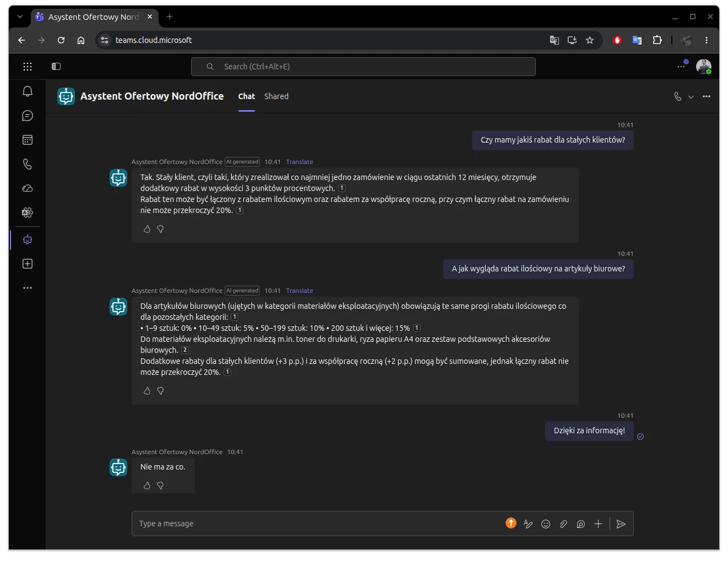This screenshot has height=567, width=728.
Task: Open OneDrive cloud icon in sidebar
Action: point(28,188)
